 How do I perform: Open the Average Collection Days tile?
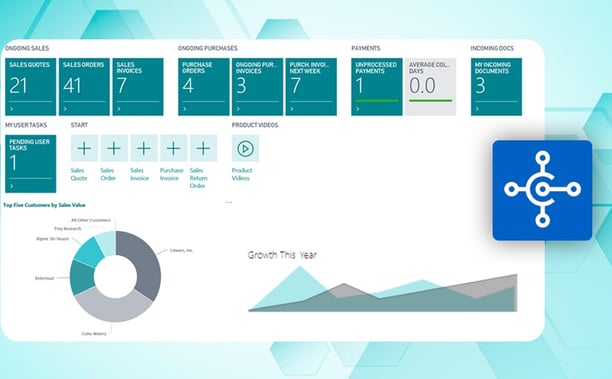coord(431,87)
